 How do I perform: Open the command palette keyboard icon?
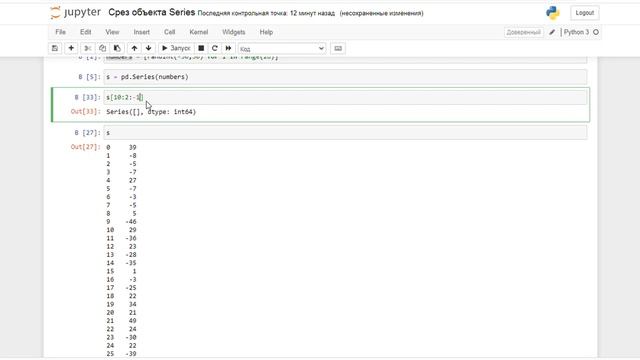338,48
